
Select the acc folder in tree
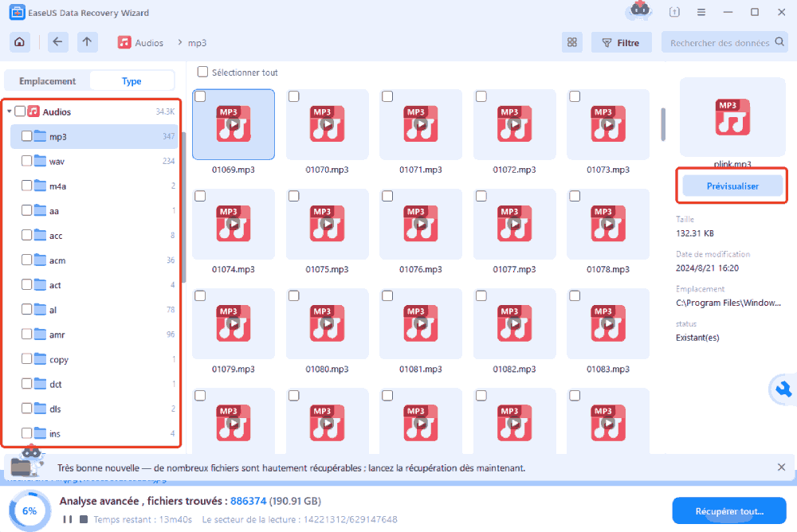(94, 235)
